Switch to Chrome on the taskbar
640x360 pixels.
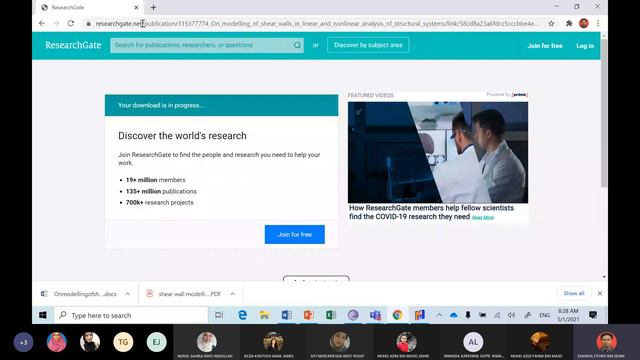coord(397,315)
